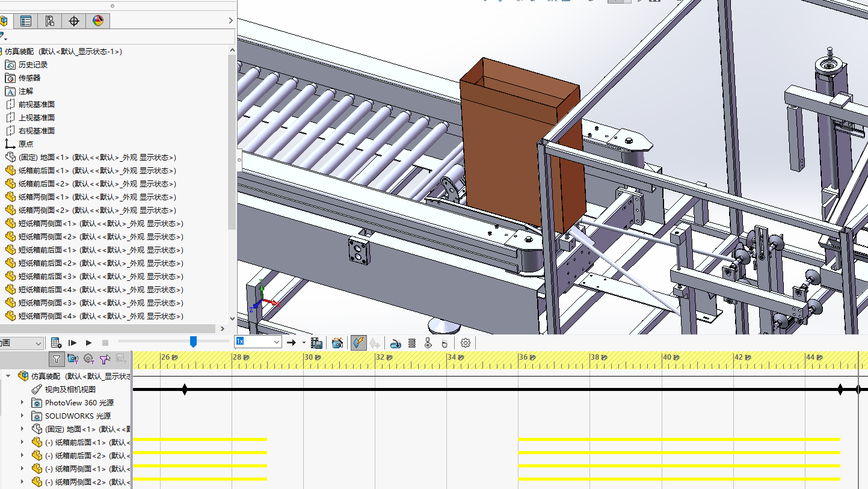
Task: Open Motion Study Properties gear
Action: (465, 343)
